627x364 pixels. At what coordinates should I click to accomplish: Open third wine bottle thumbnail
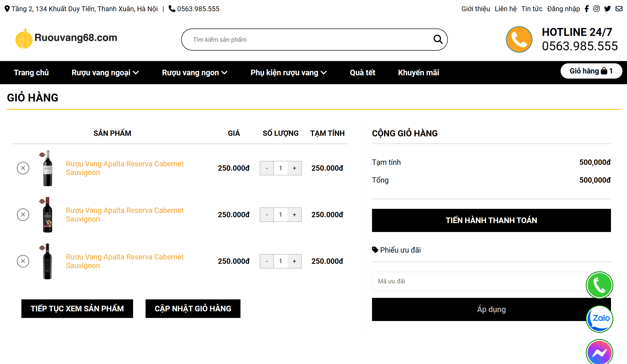tap(47, 261)
